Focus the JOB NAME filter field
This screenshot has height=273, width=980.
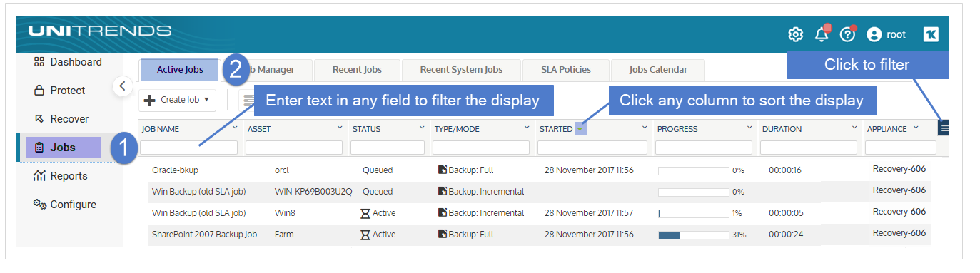[x=188, y=148]
